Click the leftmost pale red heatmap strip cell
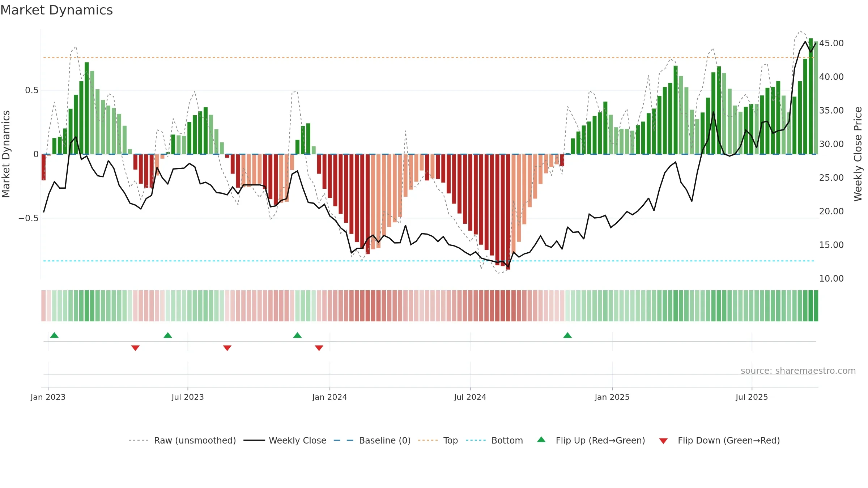Image resolution: width=868 pixels, height=488 pixels. click(43, 306)
